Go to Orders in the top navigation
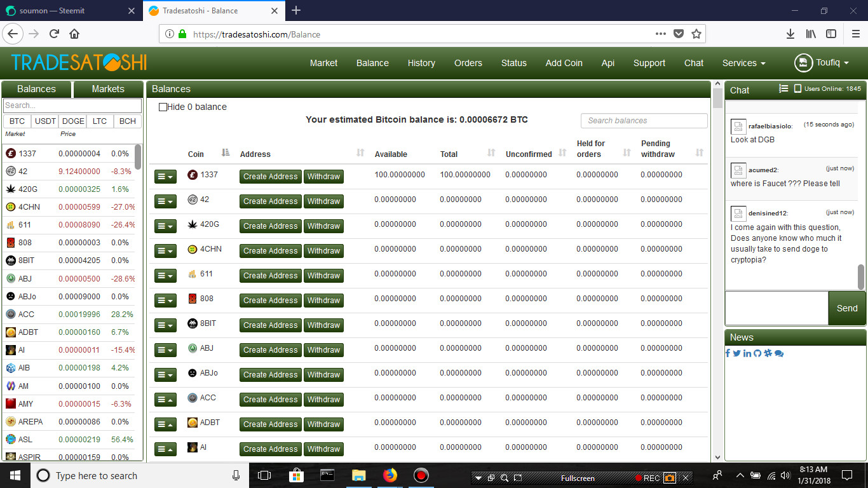This screenshot has height=488, width=868. (x=468, y=63)
